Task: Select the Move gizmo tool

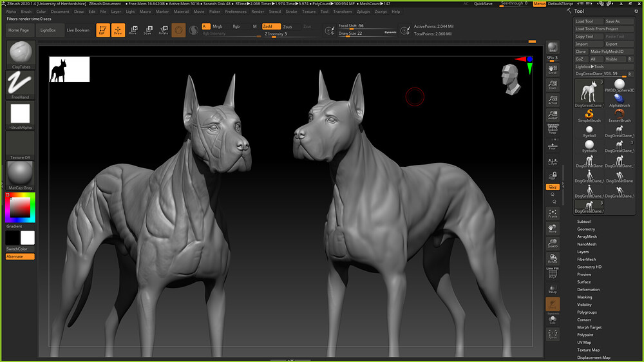Action: point(133,30)
